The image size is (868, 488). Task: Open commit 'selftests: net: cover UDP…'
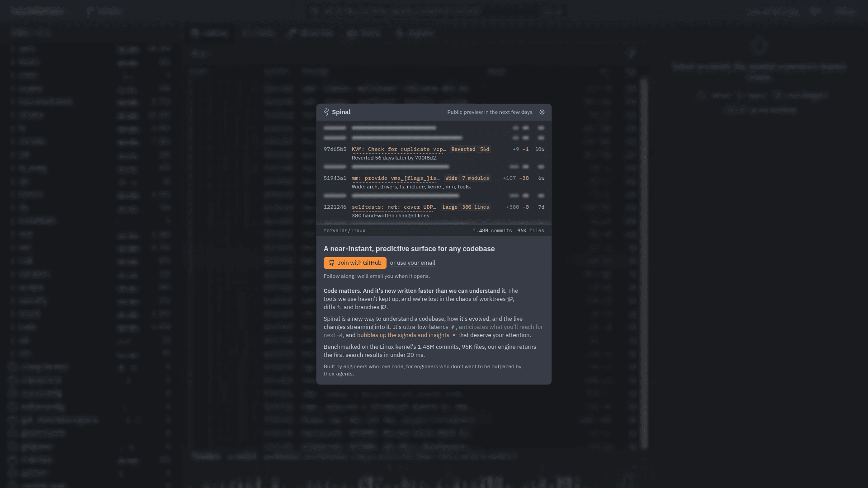(x=394, y=207)
